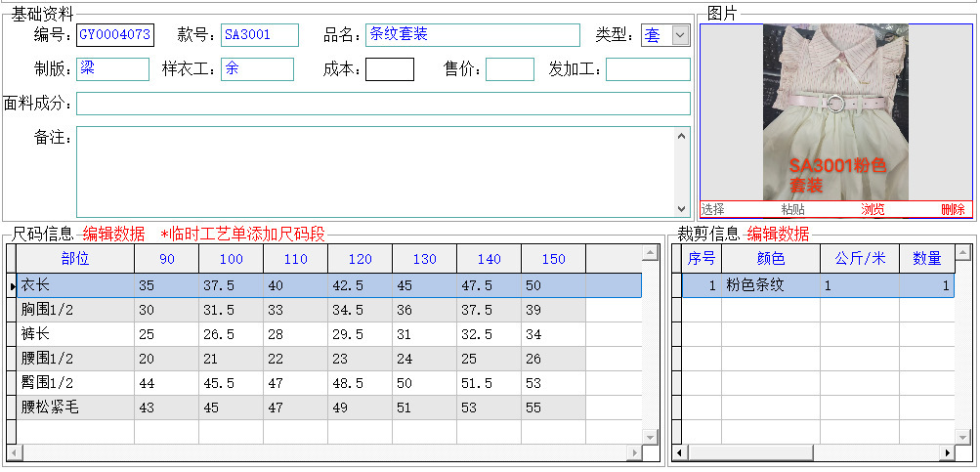980x472 pixels.
Task: Click the 110 size column header
Action: click(295, 259)
